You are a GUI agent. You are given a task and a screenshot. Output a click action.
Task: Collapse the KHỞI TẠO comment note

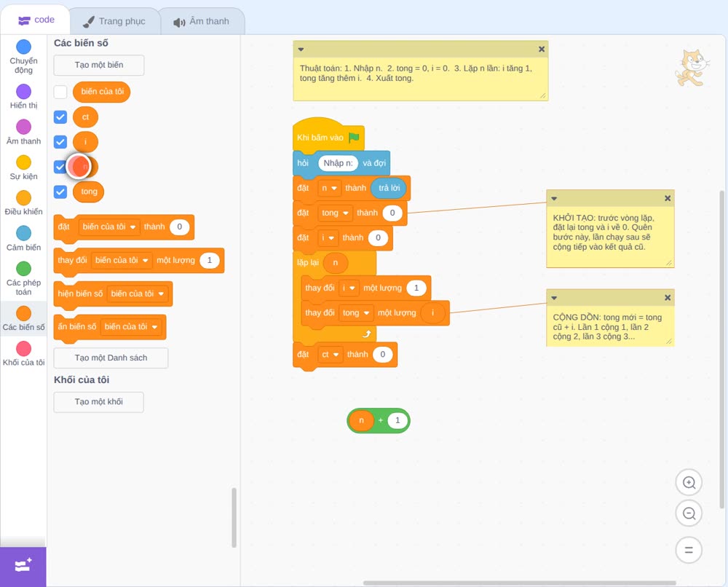[554, 199]
